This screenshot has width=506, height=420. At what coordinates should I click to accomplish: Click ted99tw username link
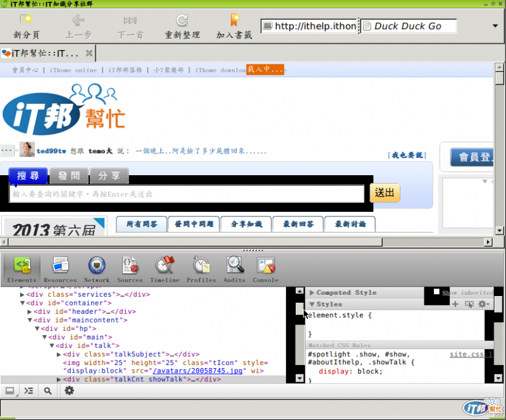(x=51, y=151)
